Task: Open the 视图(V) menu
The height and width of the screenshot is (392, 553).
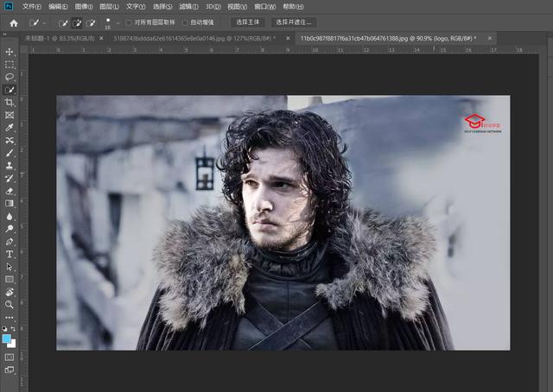Action: pos(237,6)
